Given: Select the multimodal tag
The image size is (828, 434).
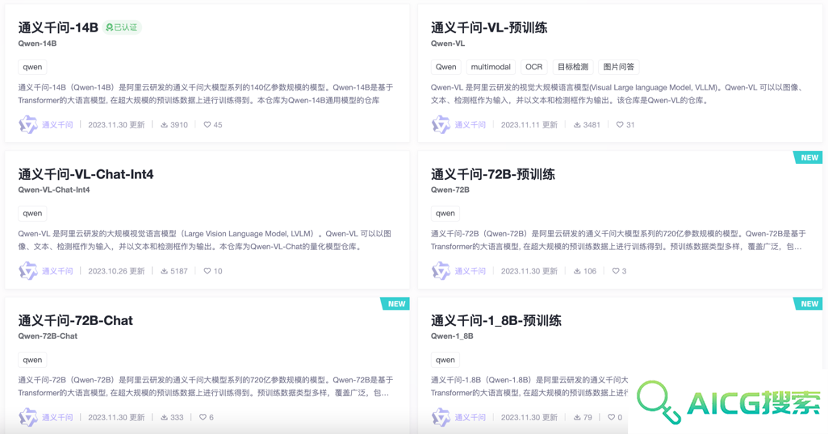Looking at the screenshot, I should [x=491, y=67].
